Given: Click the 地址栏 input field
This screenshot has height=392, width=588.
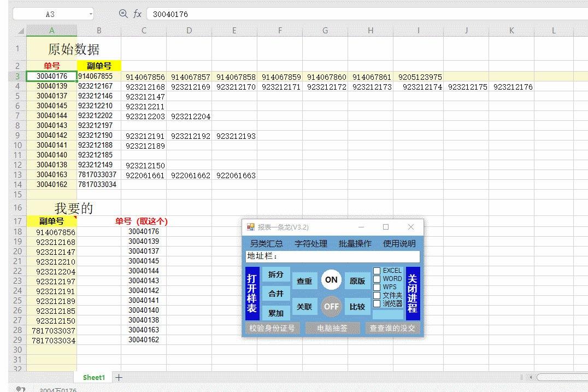Looking at the screenshot, I should [x=333, y=256].
